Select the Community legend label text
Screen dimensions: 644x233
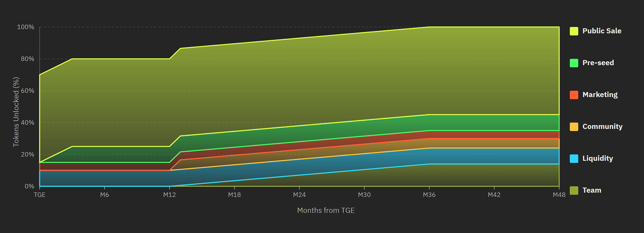(602, 127)
